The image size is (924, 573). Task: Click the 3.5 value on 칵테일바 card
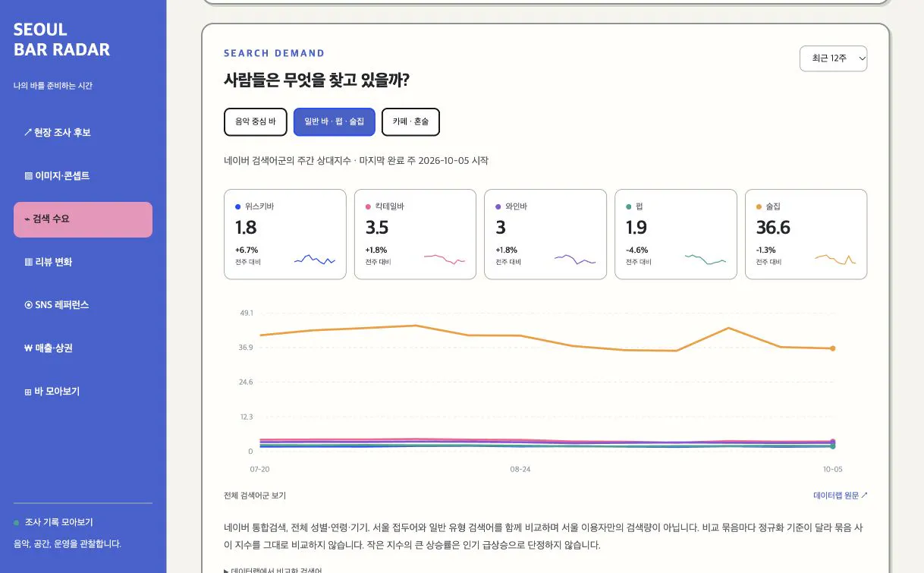[x=377, y=228]
